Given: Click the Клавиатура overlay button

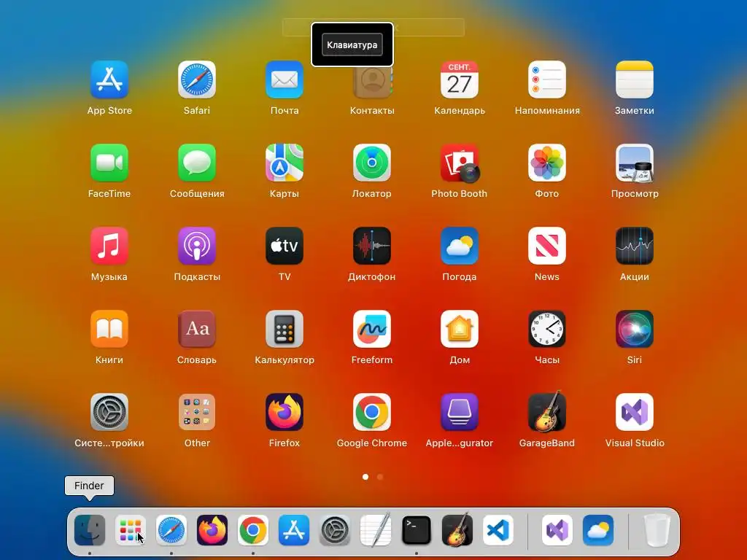Looking at the screenshot, I should tap(352, 44).
